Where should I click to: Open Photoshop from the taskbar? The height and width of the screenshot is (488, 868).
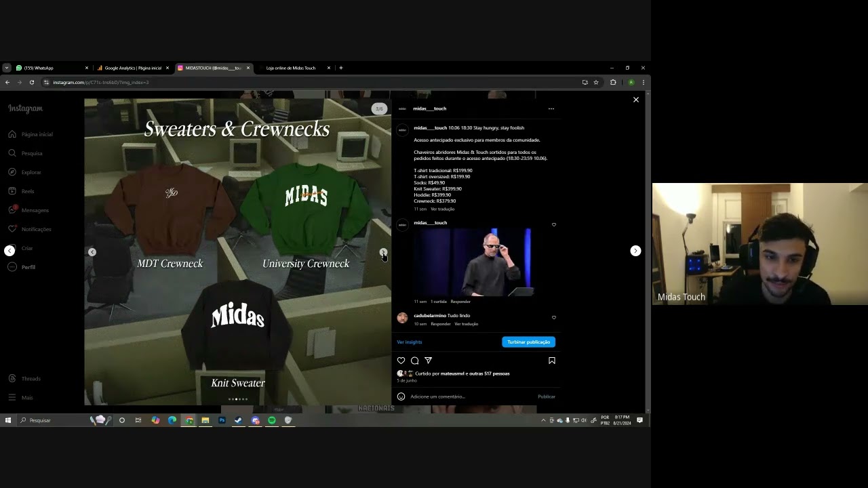pyautogui.click(x=222, y=420)
